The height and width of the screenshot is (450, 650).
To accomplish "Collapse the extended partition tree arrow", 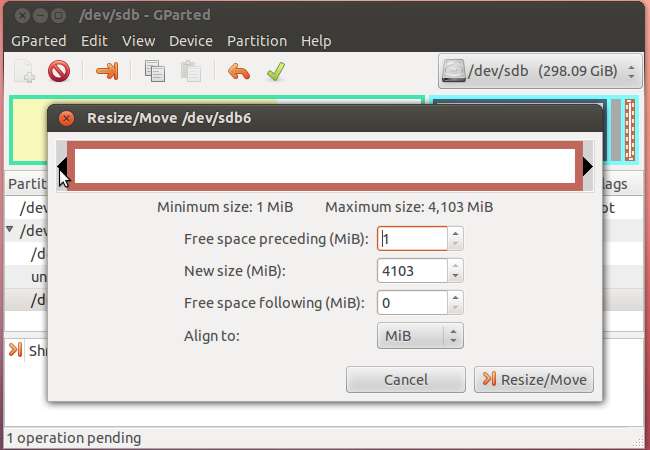I will pos(10,229).
